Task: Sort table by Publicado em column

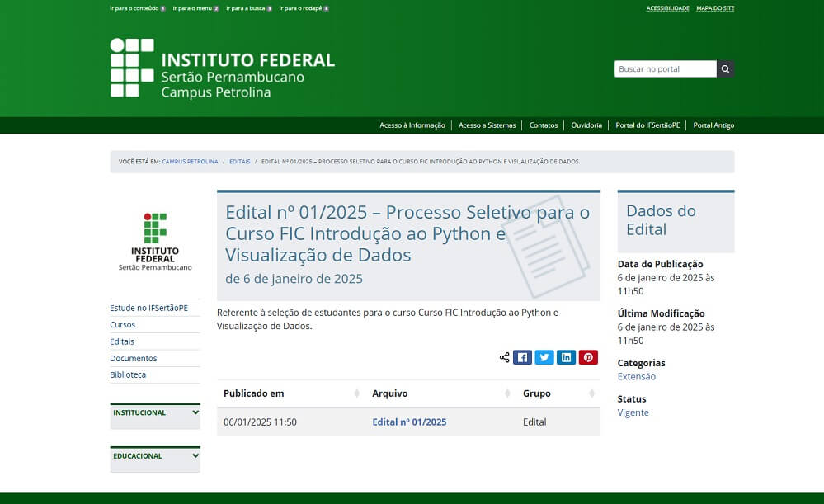Action: 290,393
